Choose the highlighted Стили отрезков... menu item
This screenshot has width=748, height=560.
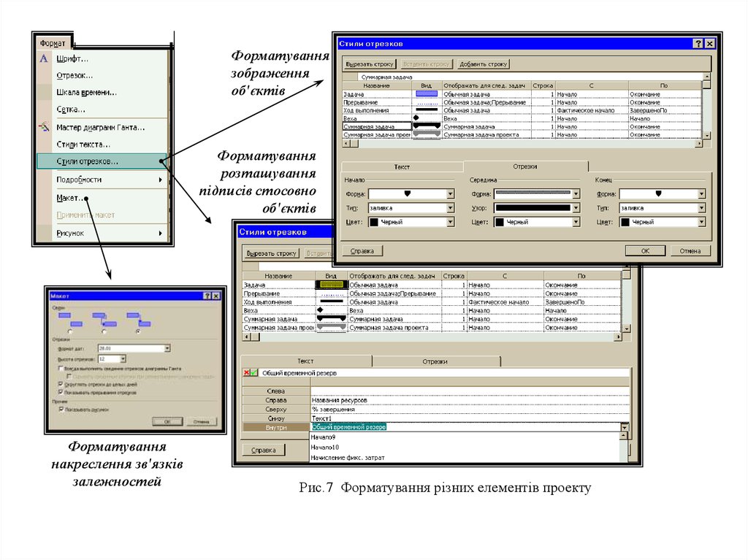tap(102, 161)
